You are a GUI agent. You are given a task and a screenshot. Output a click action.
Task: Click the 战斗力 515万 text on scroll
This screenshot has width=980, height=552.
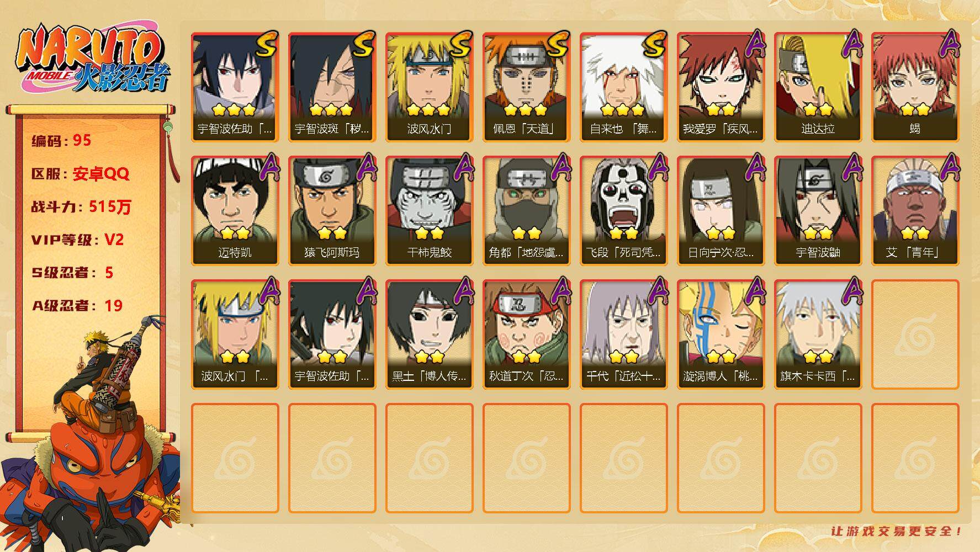pyautogui.click(x=81, y=207)
